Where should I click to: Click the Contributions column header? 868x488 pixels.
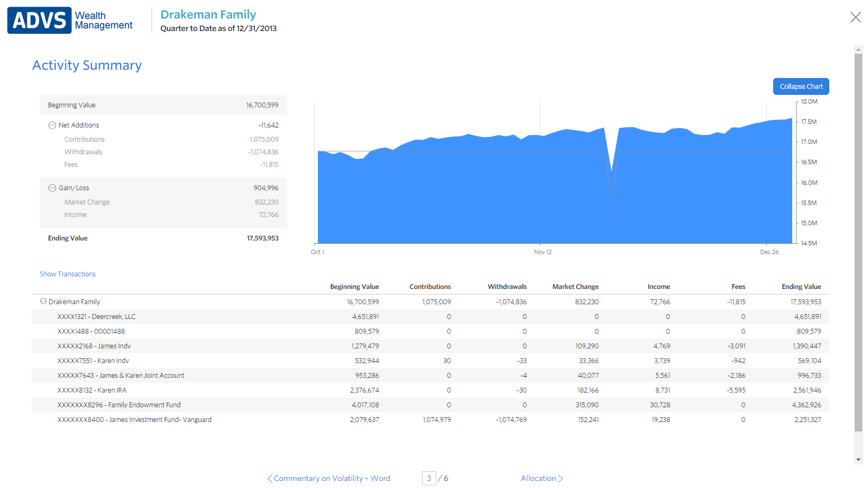pyautogui.click(x=430, y=287)
